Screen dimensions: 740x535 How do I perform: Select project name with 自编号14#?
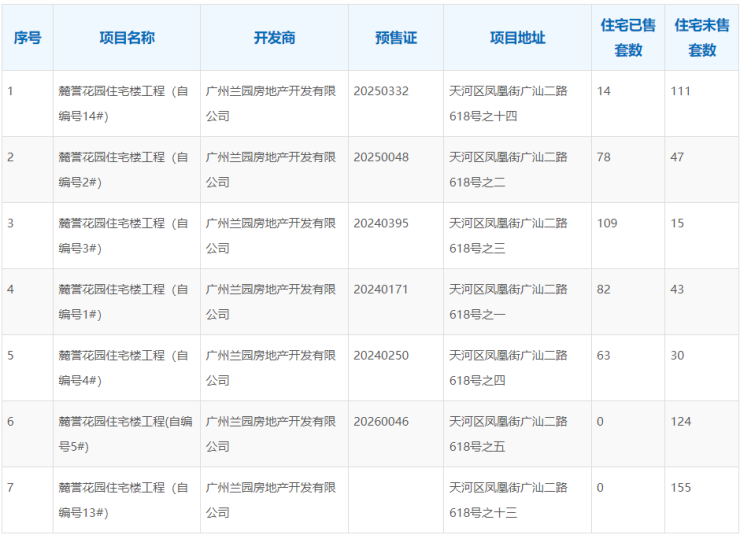[124, 103]
